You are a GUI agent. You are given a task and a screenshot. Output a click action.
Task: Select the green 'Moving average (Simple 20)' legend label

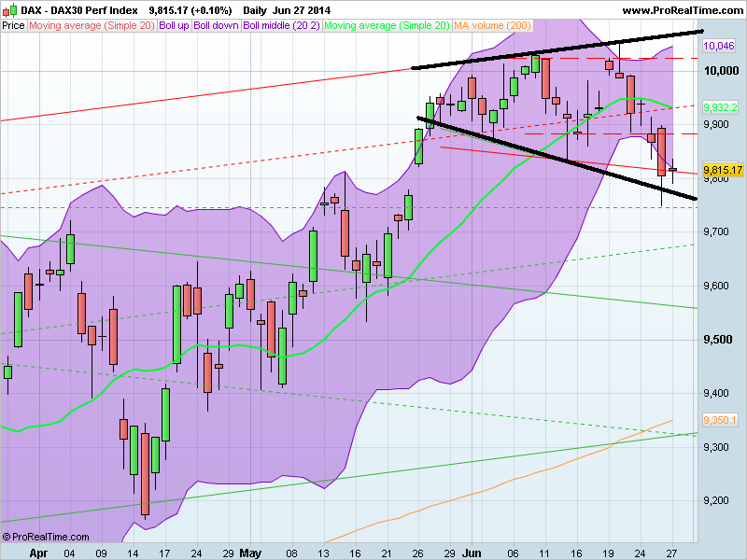[x=387, y=26]
